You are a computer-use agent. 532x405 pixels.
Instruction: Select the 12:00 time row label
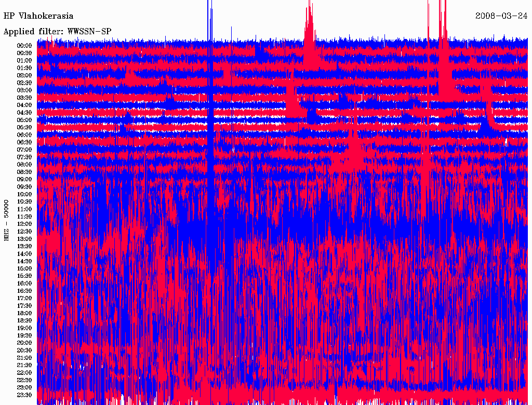24,224
